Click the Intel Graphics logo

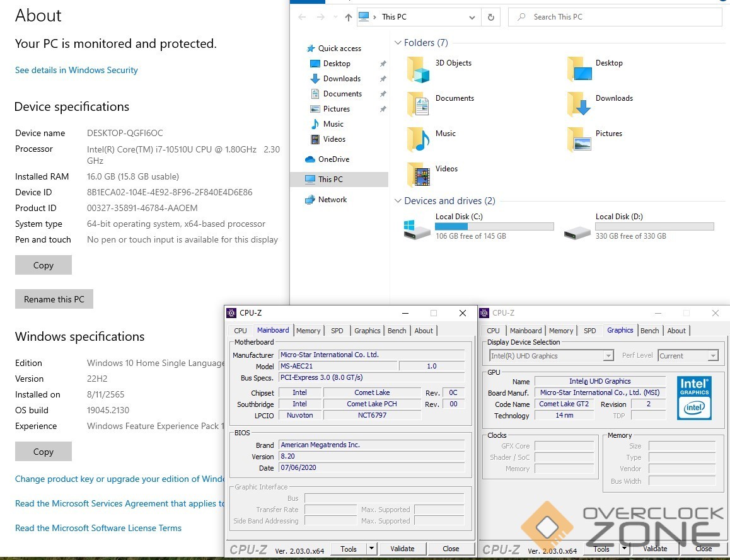(695, 398)
